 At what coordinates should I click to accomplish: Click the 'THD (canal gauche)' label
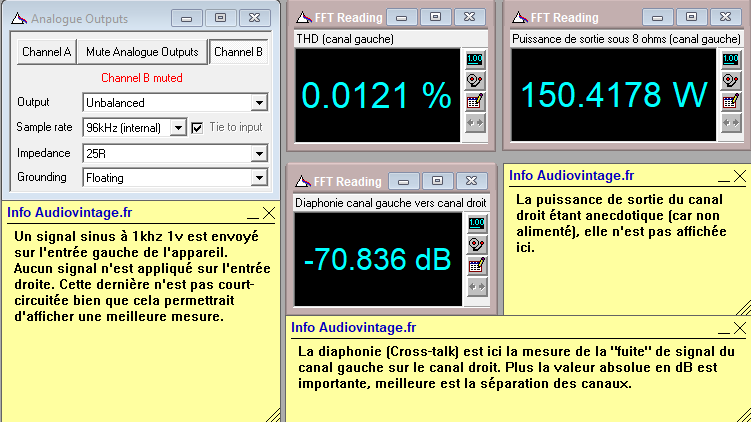pyautogui.click(x=345, y=39)
